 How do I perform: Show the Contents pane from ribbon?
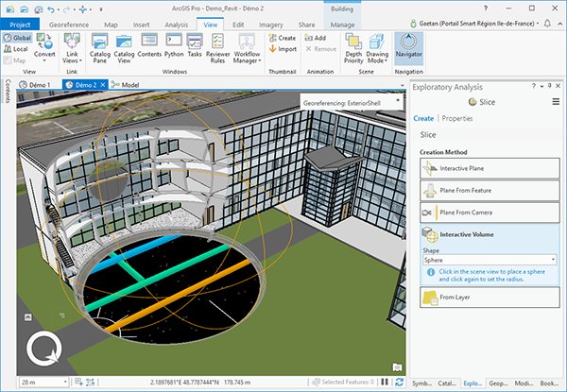[x=149, y=45]
